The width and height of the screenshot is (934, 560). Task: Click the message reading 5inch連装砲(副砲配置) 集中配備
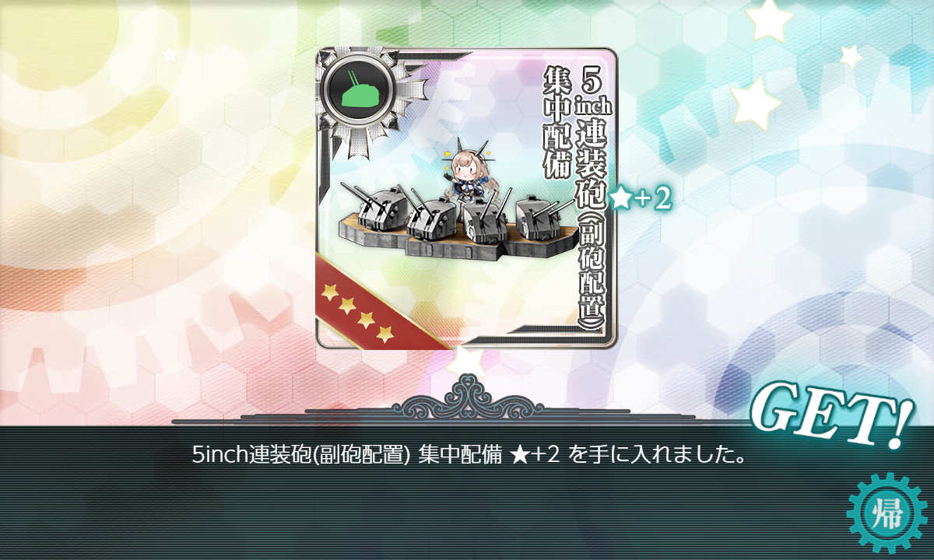[x=347, y=454]
